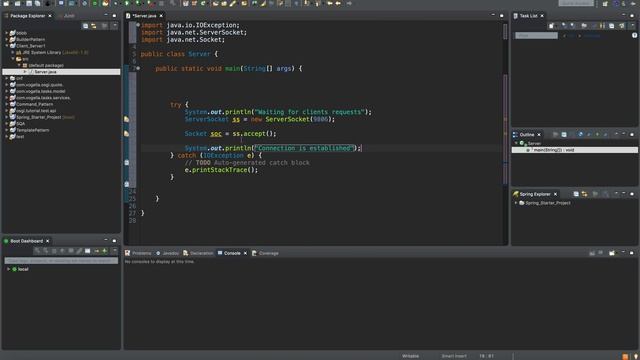Select the Boot Dashboard tab

tap(26, 241)
